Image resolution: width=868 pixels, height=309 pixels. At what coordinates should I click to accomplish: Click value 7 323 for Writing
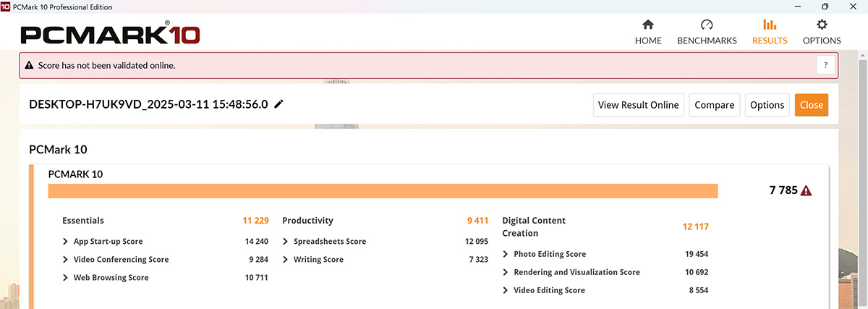coord(480,260)
